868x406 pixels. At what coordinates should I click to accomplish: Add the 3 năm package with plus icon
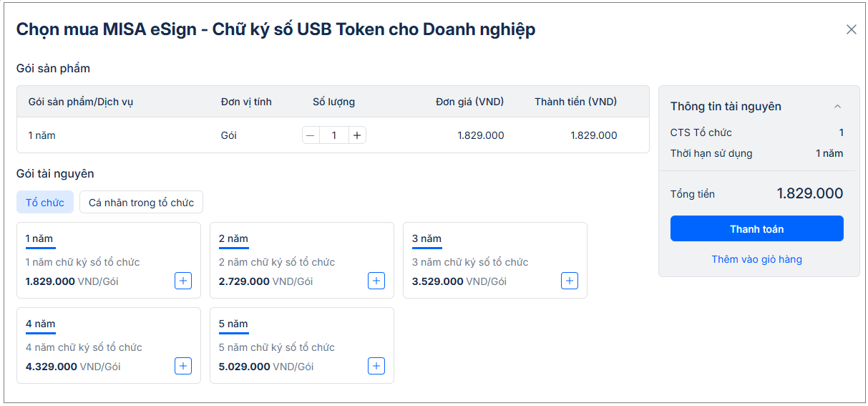click(x=570, y=281)
